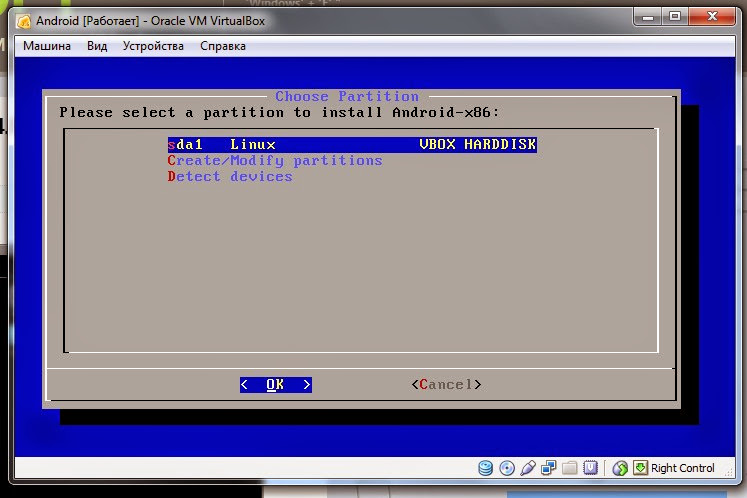Click the Cancel button in the installer

coord(446,385)
